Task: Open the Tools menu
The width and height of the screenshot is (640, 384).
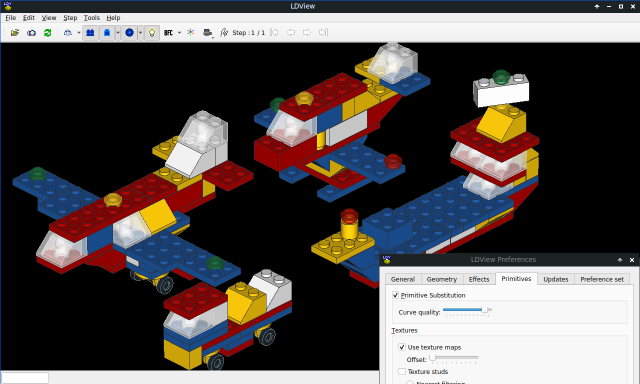Action: [91, 18]
